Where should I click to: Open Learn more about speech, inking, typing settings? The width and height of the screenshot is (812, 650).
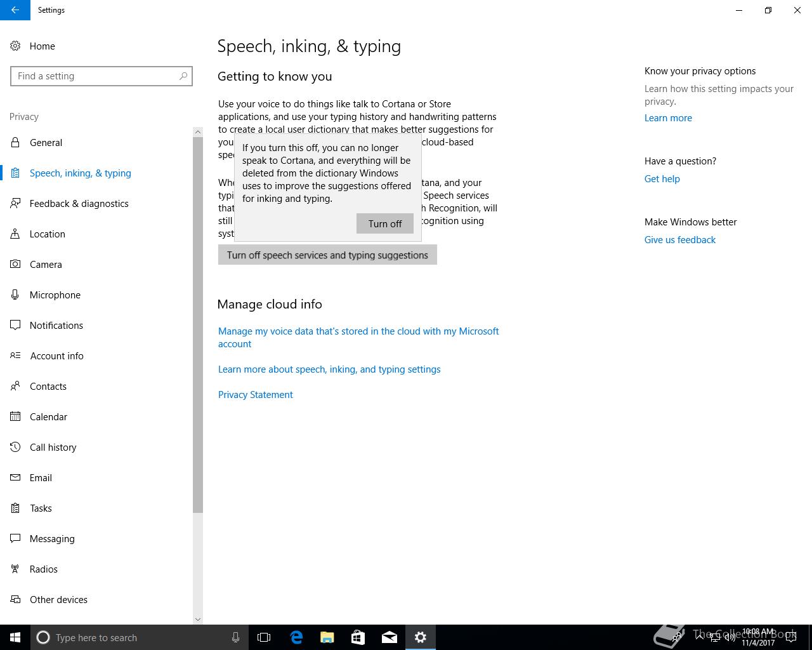coord(329,369)
